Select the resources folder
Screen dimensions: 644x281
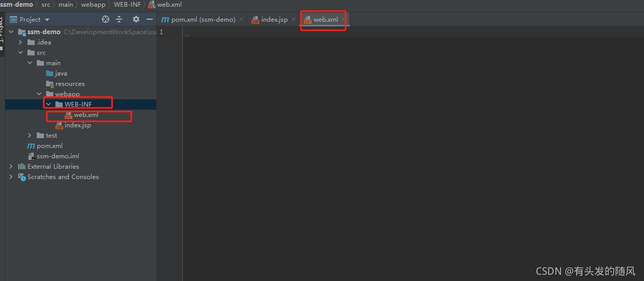pyautogui.click(x=70, y=83)
